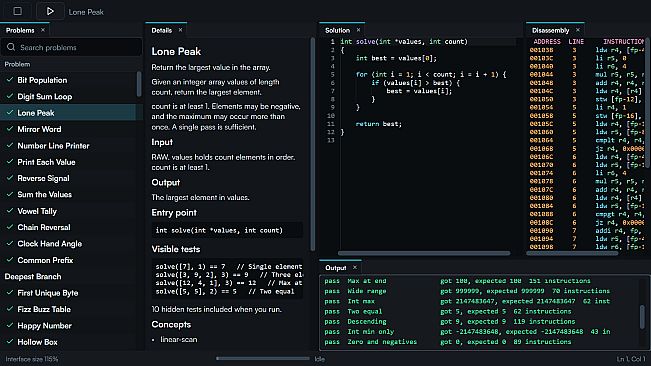Click address 001038 in Disassembly
Image resolution: width=651 pixels, height=366 pixels.
(541, 50)
